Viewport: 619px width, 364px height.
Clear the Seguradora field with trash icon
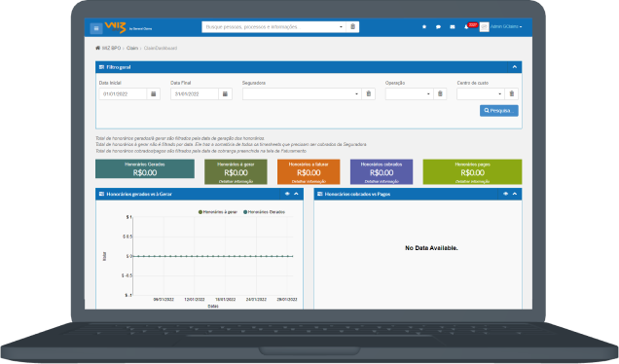point(368,94)
